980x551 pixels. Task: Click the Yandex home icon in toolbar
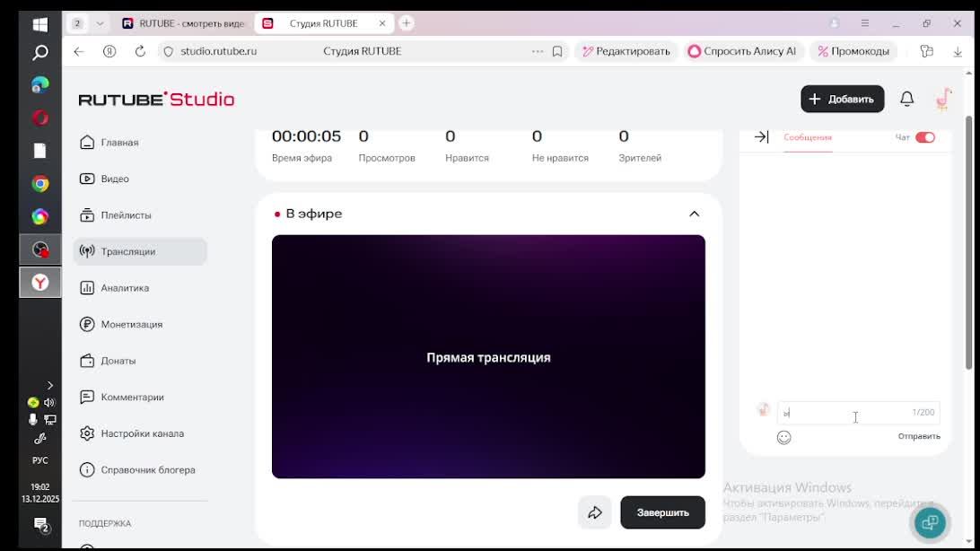109,51
